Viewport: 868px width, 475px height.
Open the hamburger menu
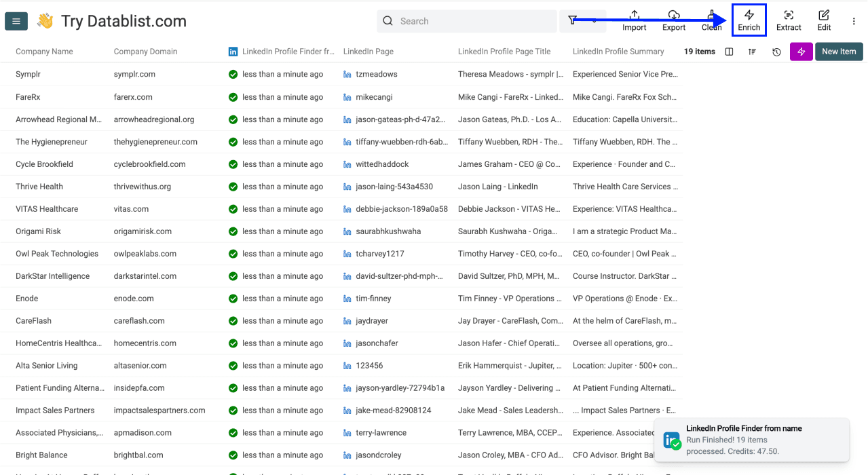16,20
